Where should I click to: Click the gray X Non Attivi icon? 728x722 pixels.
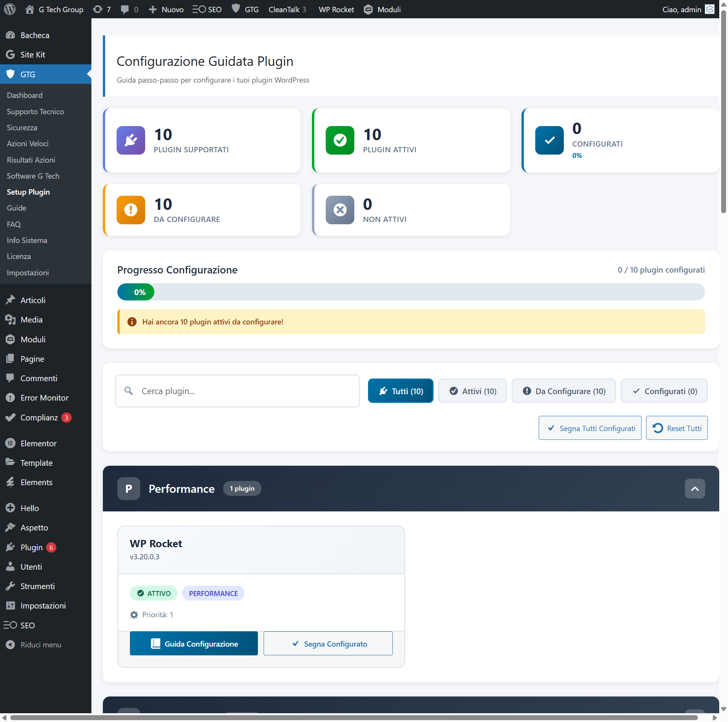pos(340,210)
